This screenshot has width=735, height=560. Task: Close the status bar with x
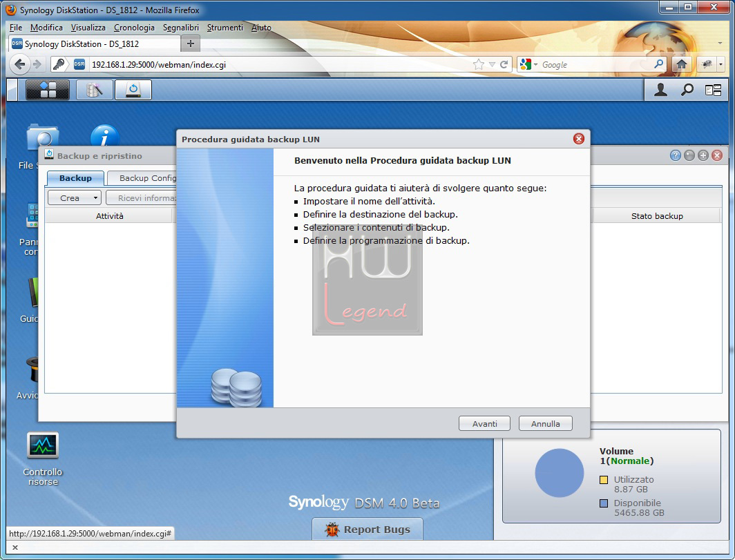pyautogui.click(x=15, y=548)
